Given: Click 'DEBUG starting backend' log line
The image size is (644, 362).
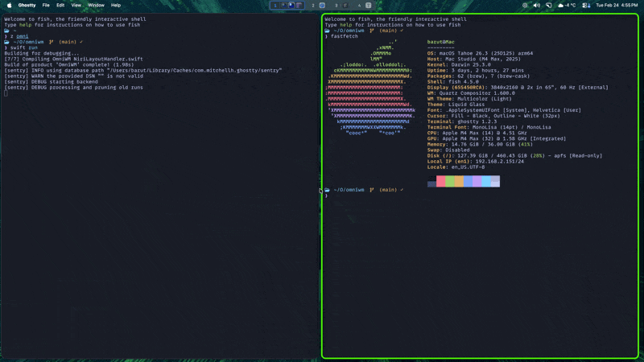Looking at the screenshot, I should [51, 82].
